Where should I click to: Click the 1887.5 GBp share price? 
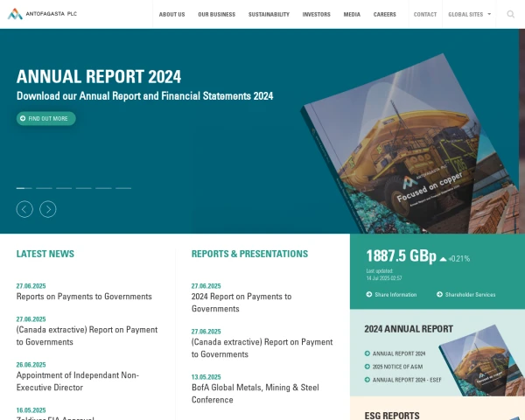click(x=401, y=255)
